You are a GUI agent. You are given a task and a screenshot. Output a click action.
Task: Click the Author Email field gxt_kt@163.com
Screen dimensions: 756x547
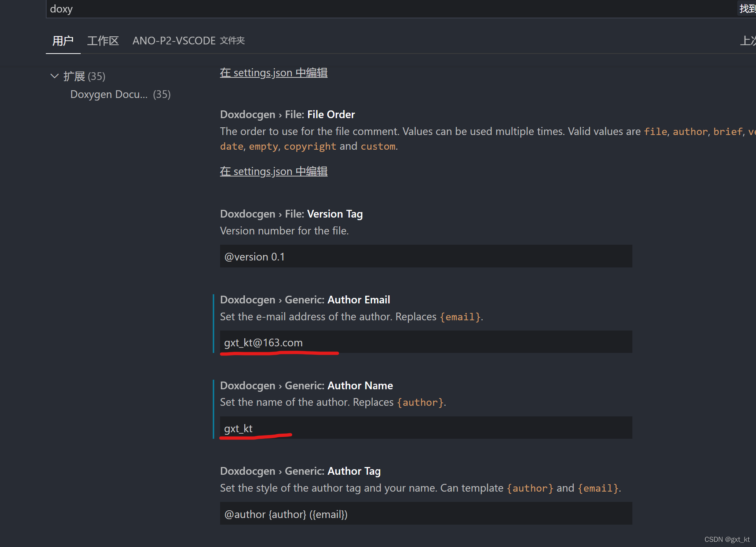coord(426,342)
